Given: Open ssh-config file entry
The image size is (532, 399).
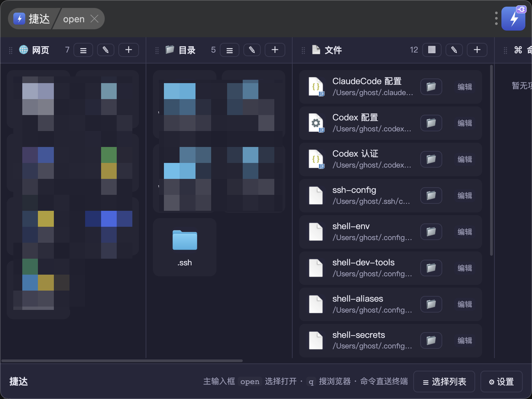Looking at the screenshot, I should pyautogui.click(x=391, y=196).
